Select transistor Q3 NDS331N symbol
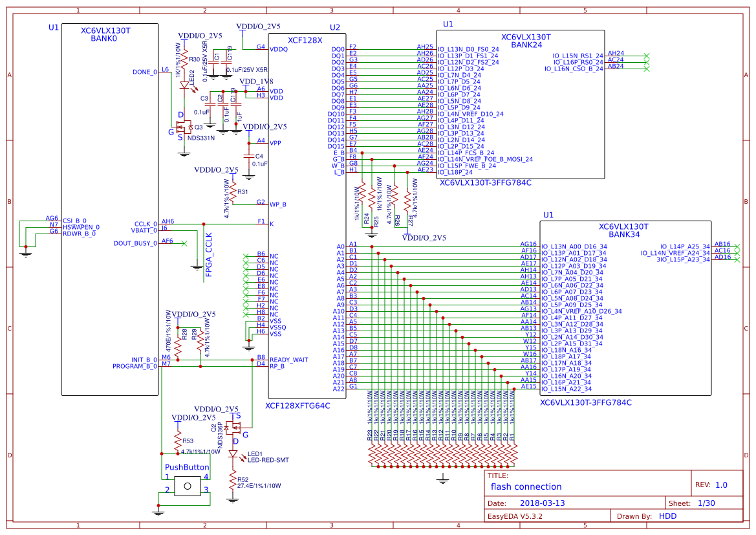The width and height of the screenshot is (756, 535). (184, 127)
